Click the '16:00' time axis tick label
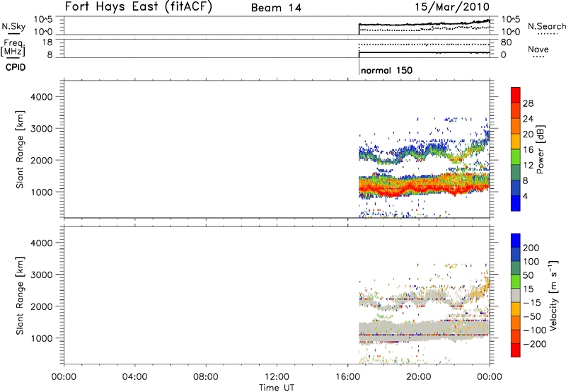Viewport: 566px width, 392px height. pyautogui.click(x=347, y=377)
